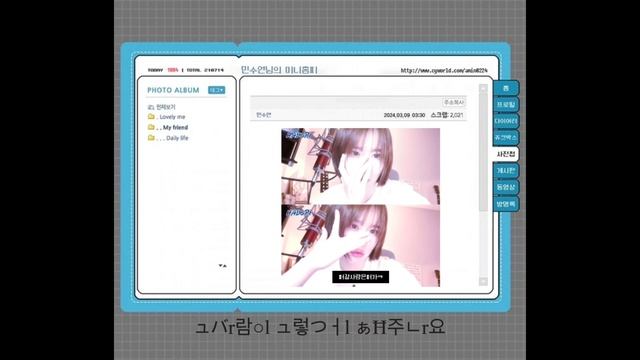Click the lower selfie photo
Screen dimensions: 640x360
point(360,246)
